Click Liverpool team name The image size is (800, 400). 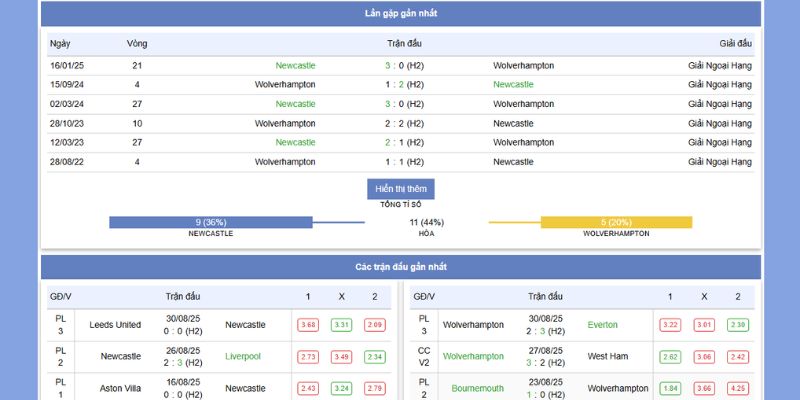[x=243, y=357]
